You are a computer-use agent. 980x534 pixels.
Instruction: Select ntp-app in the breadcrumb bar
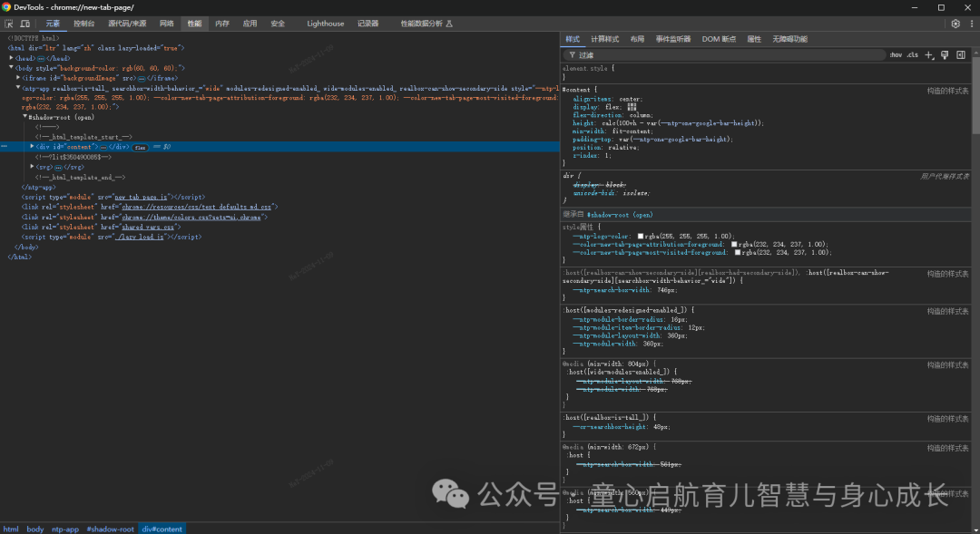pyautogui.click(x=65, y=529)
